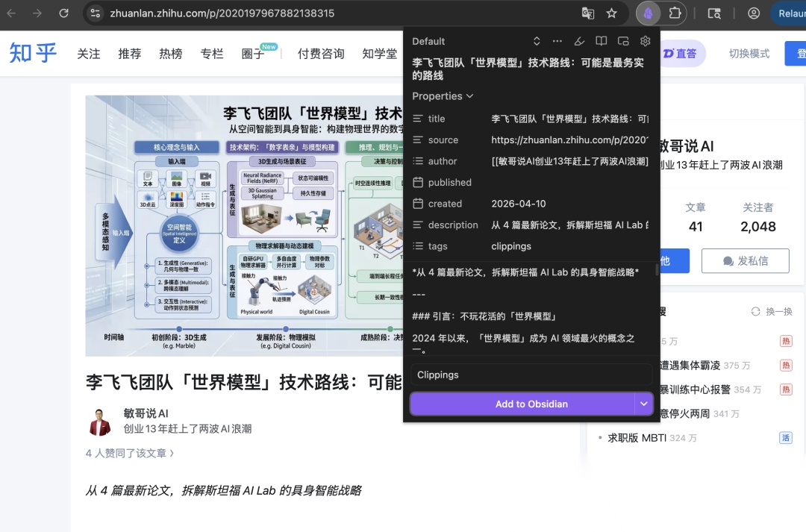Click the 文章 41 count
The width and height of the screenshot is (806, 532).
[696, 217]
